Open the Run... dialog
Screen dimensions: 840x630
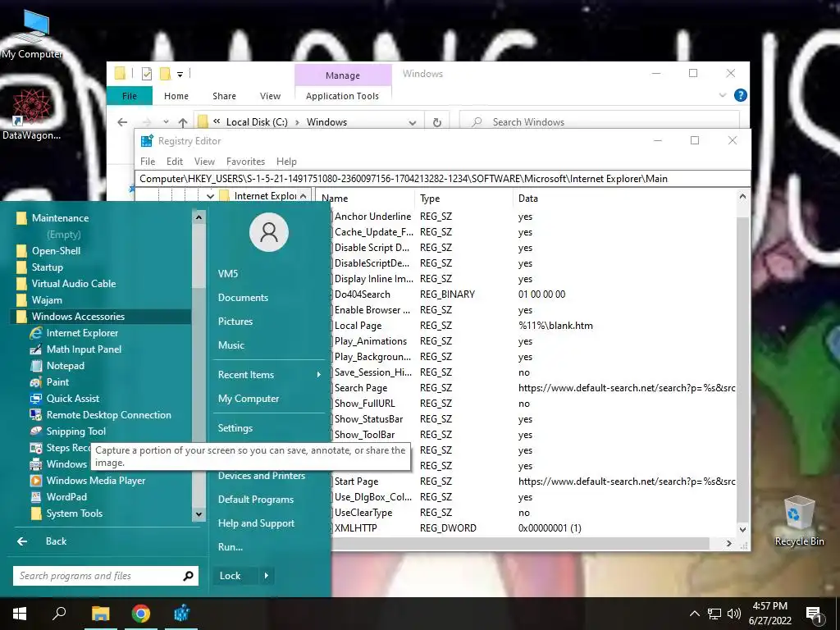click(230, 547)
